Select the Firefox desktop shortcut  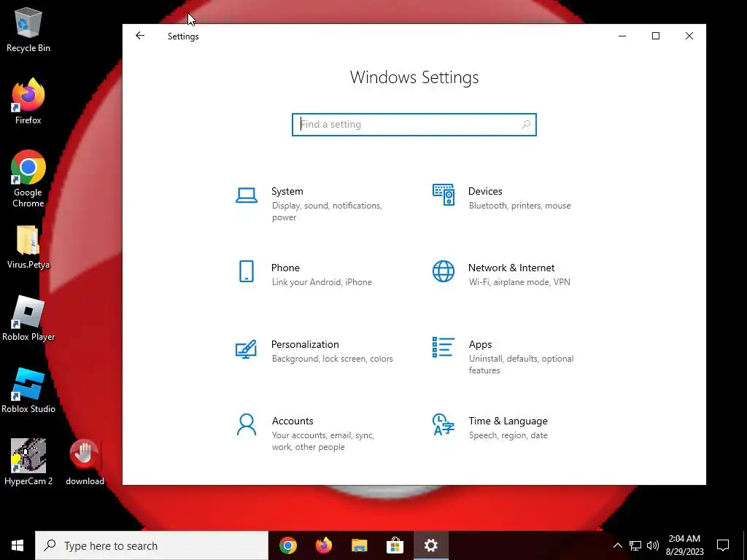tap(28, 101)
